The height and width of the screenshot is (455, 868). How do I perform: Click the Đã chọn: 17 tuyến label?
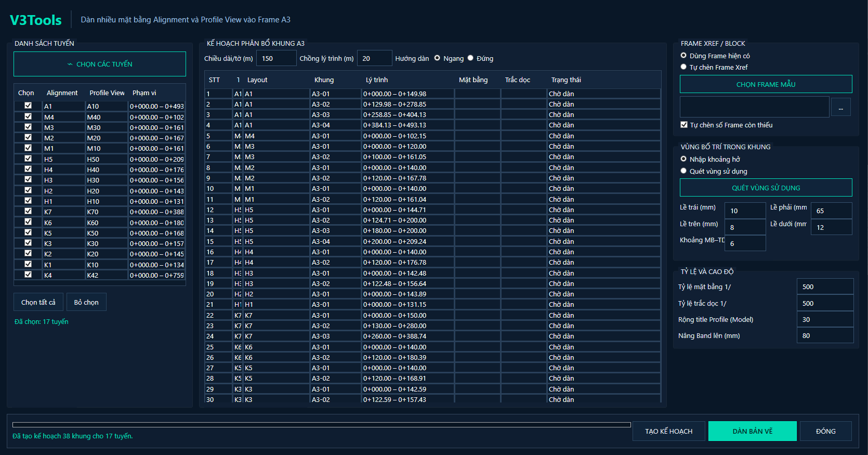(x=42, y=321)
